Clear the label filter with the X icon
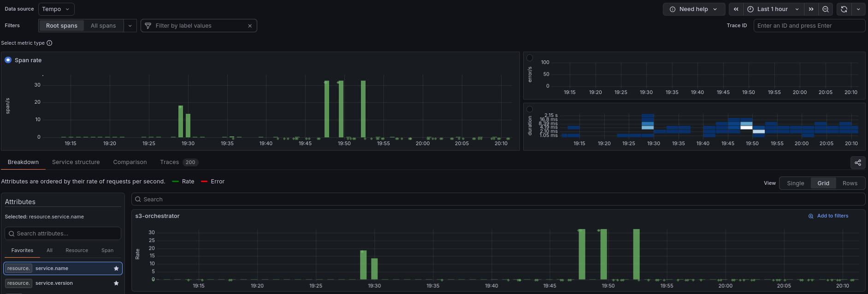The width and height of the screenshot is (868, 294). 250,26
